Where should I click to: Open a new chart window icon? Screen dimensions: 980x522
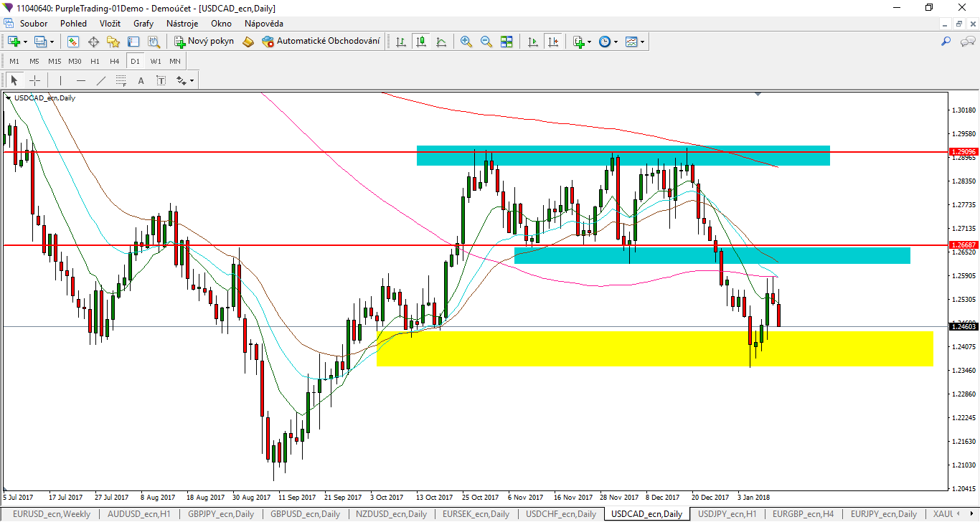tap(14, 42)
